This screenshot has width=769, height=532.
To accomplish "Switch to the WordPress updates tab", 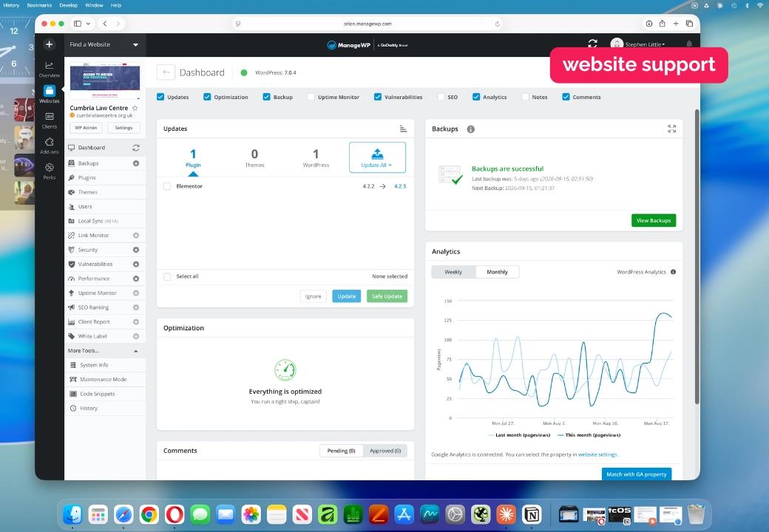I will pos(316,157).
